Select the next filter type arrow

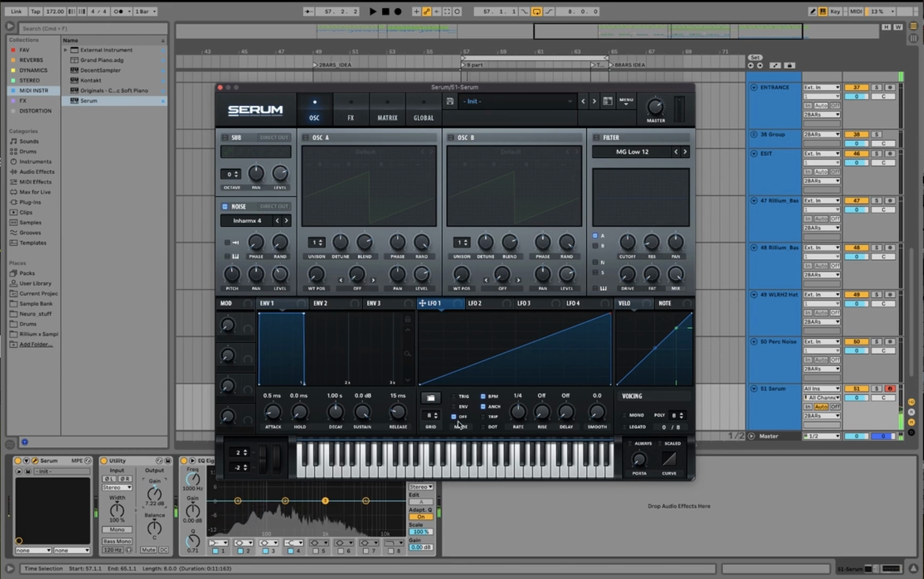(x=685, y=152)
